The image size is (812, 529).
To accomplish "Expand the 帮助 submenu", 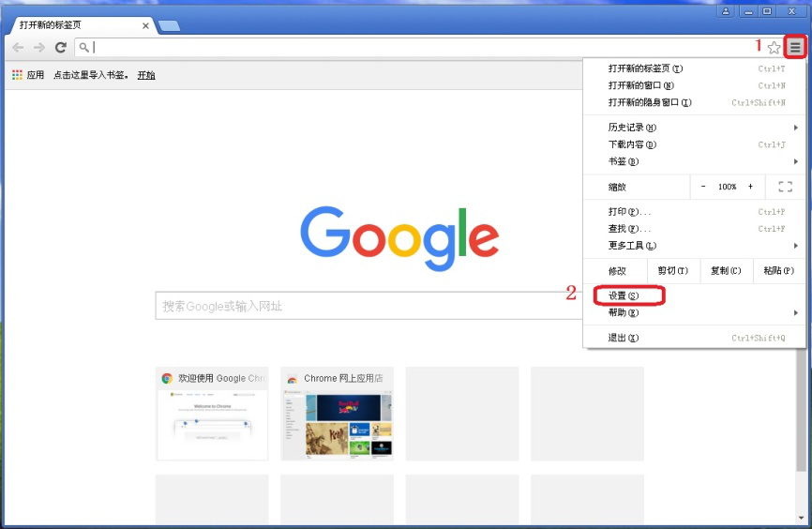I will click(x=694, y=312).
